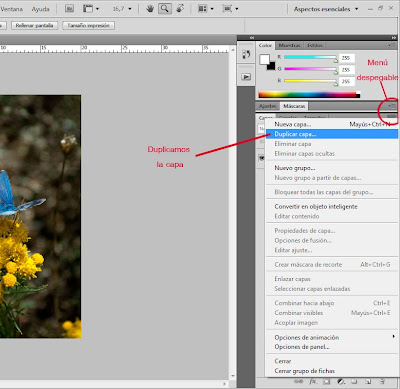
Task: Select the Zoom magnifier tool
Action: coord(165,9)
